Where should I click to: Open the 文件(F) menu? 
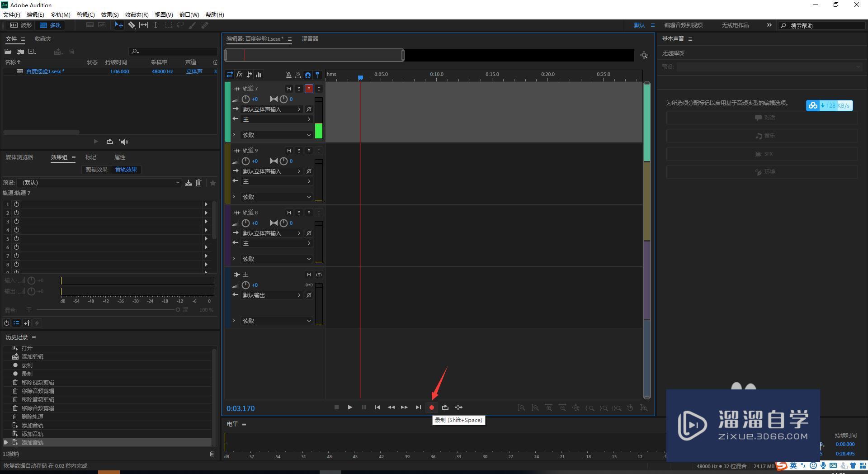click(12, 15)
